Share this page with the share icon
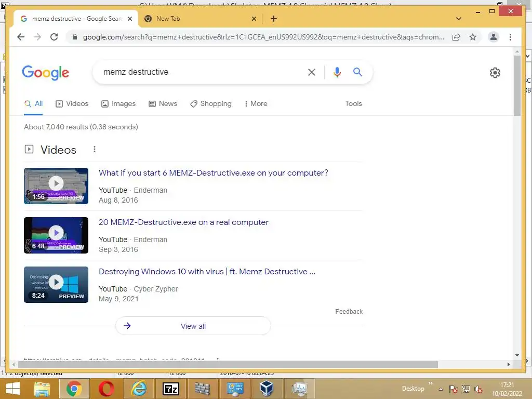The image size is (532, 399). point(456,37)
